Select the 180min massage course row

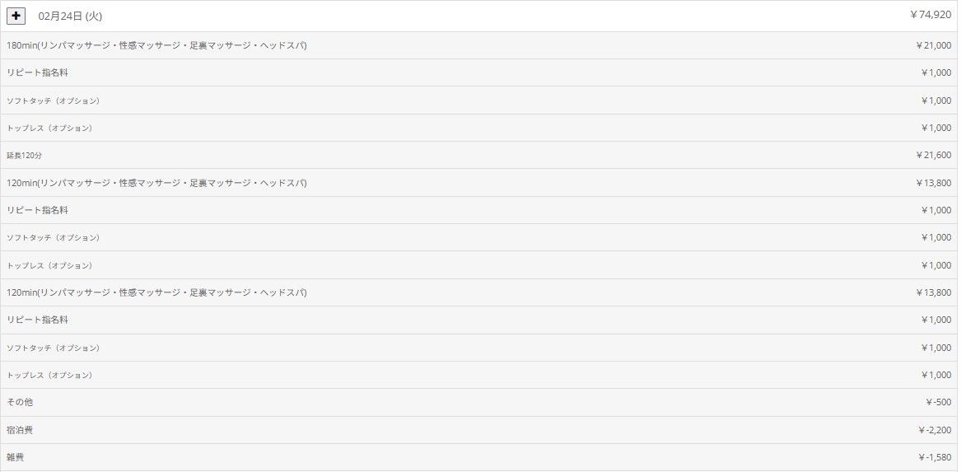pyautogui.click(x=156, y=45)
